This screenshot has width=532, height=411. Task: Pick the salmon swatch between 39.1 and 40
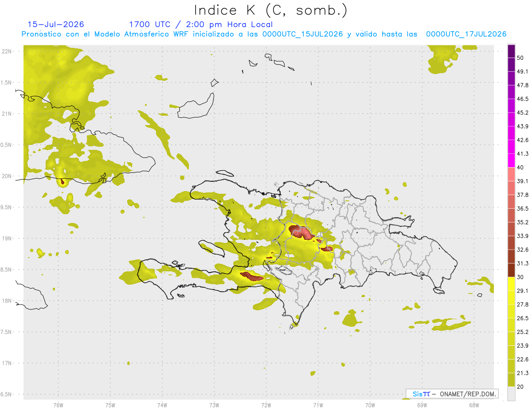click(x=511, y=174)
